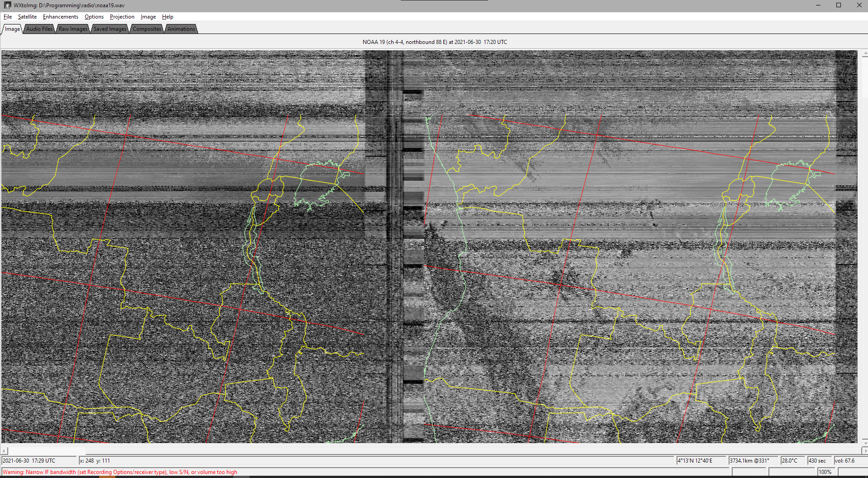Switch to the Image tab
This screenshot has height=478, width=868.
[12, 29]
